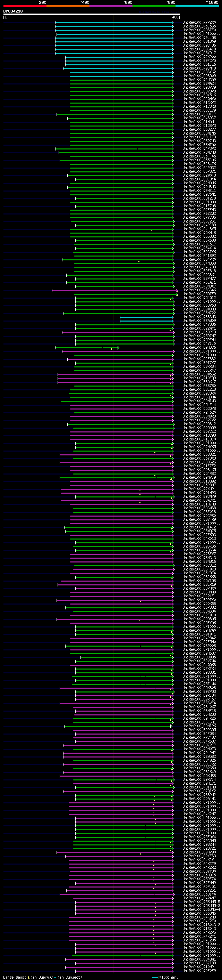Click purple alignment bar for UniRef100_Q0E0E9
This screenshot has height=980, width=222.
pos(124,971)
